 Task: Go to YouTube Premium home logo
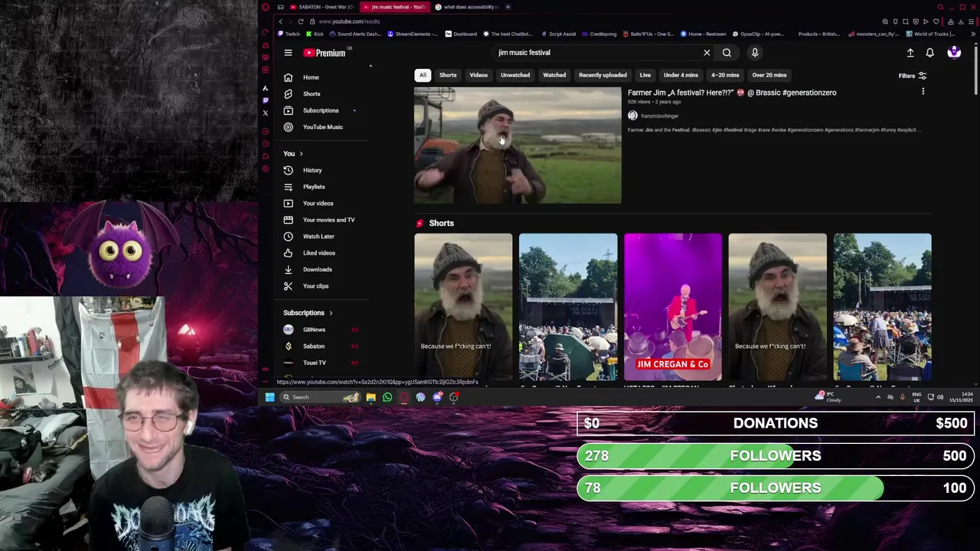click(325, 53)
